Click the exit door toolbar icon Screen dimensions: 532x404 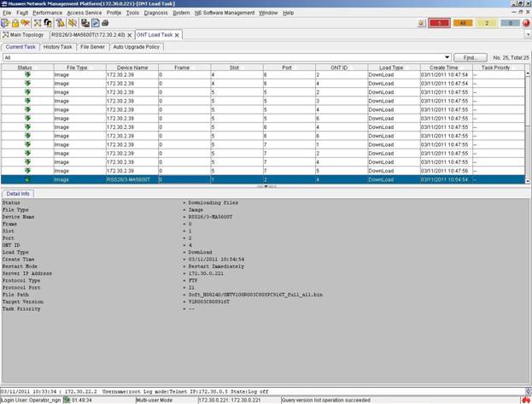click(x=5, y=23)
